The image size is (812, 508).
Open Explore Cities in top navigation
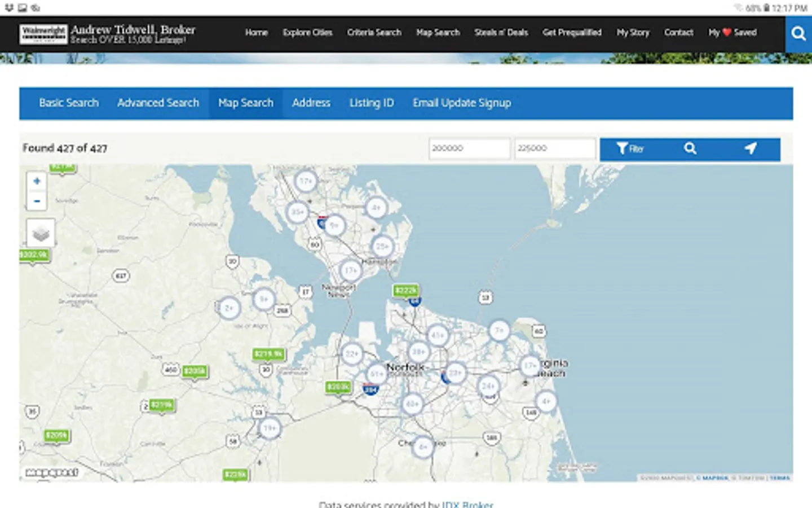[307, 33]
